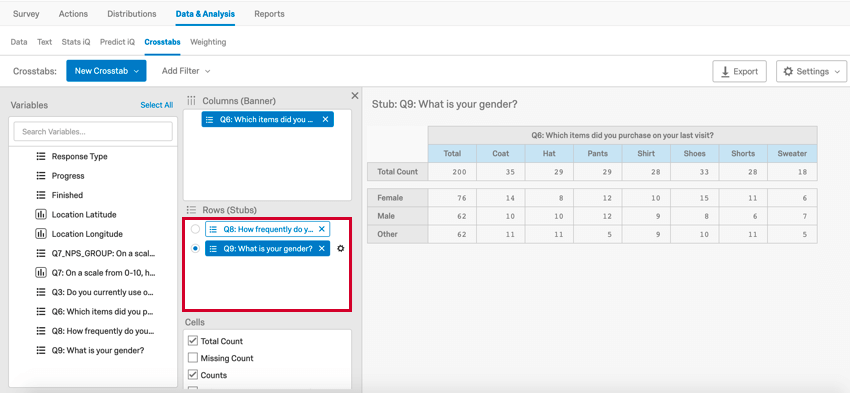
Task: Switch to the Weighting sub-tab
Action: [208, 42]
